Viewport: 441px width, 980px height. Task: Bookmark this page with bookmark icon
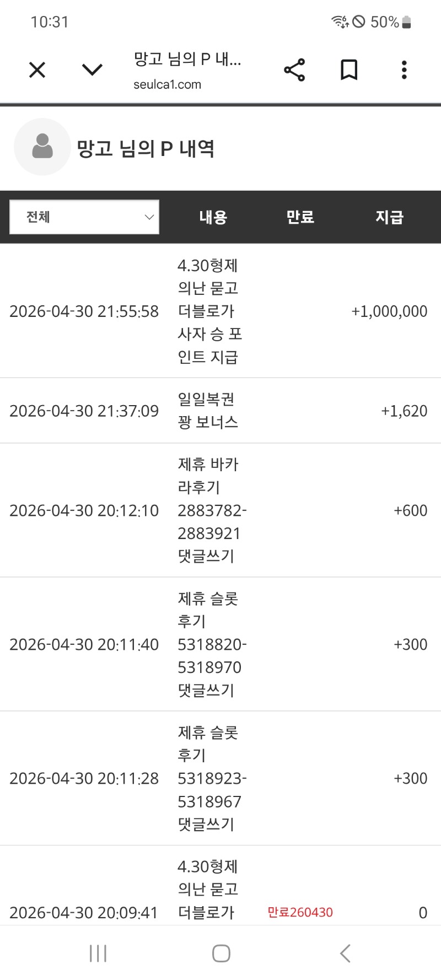point(349,70)
